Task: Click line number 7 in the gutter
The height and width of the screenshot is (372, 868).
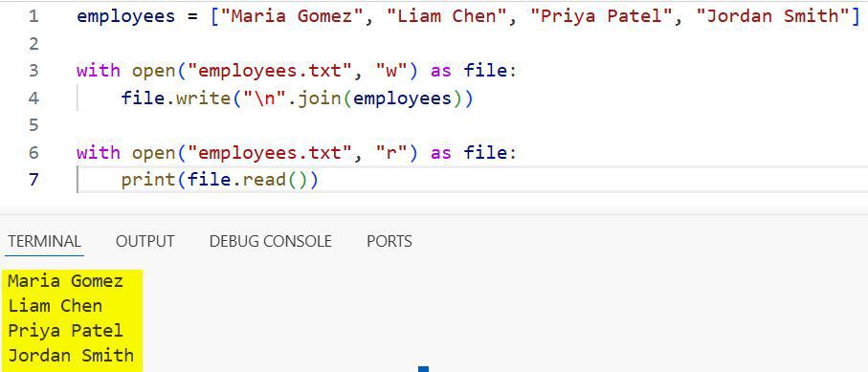Action: [x=33, y=180]
